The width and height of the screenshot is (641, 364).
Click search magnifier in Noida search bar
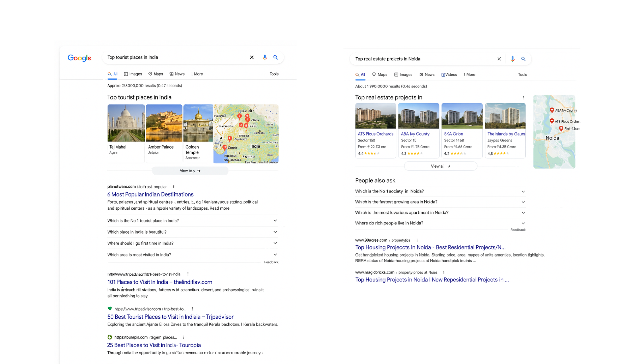coord(523,59)
